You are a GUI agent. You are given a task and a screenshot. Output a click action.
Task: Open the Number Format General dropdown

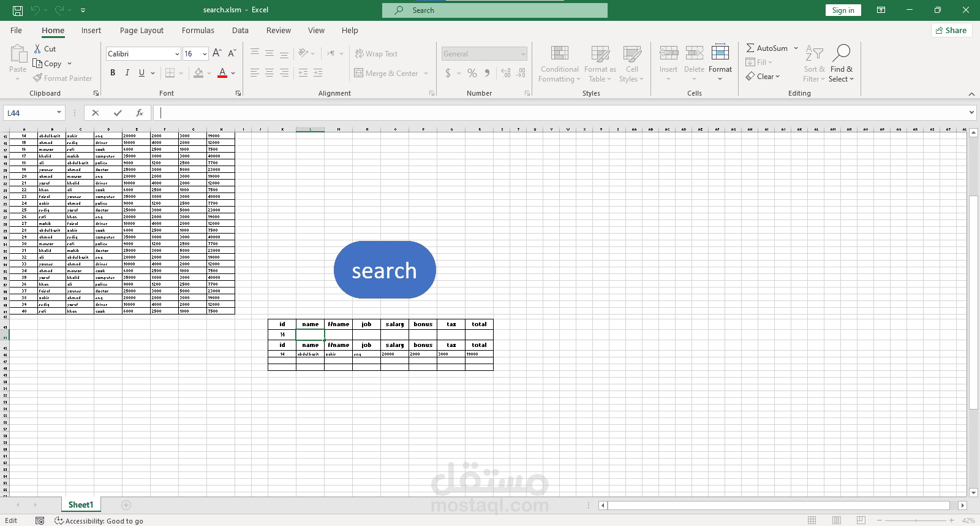pyautogui.click(x=524, y=54)
